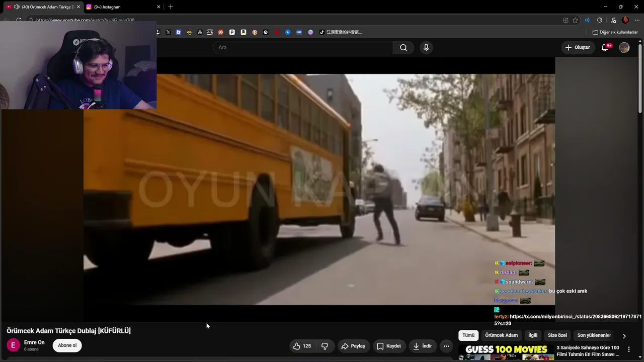Select the Size özel filter chip
The height and width of the screenshot is (362, 644).
[557, 335]
